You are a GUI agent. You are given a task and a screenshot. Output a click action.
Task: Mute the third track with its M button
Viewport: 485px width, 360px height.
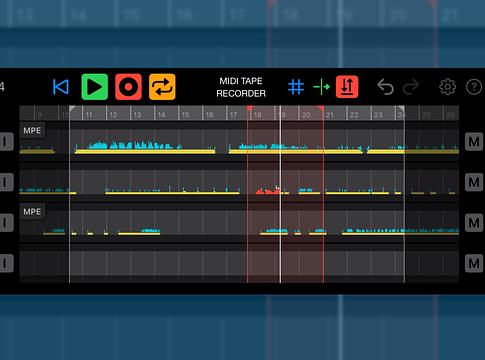[x=474, y=223]
